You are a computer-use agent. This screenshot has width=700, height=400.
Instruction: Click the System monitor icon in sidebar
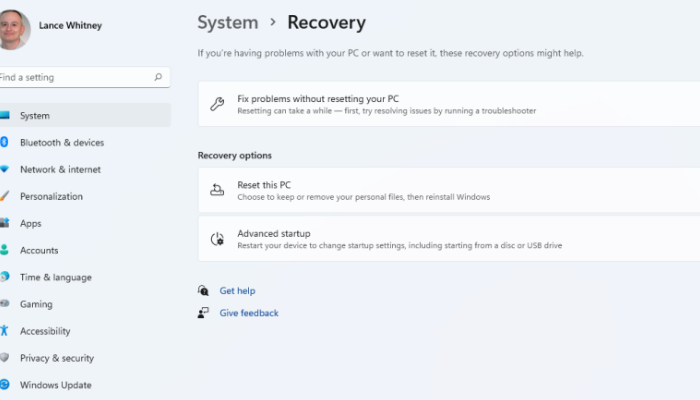pyautogui.click(x=4, y=115)
